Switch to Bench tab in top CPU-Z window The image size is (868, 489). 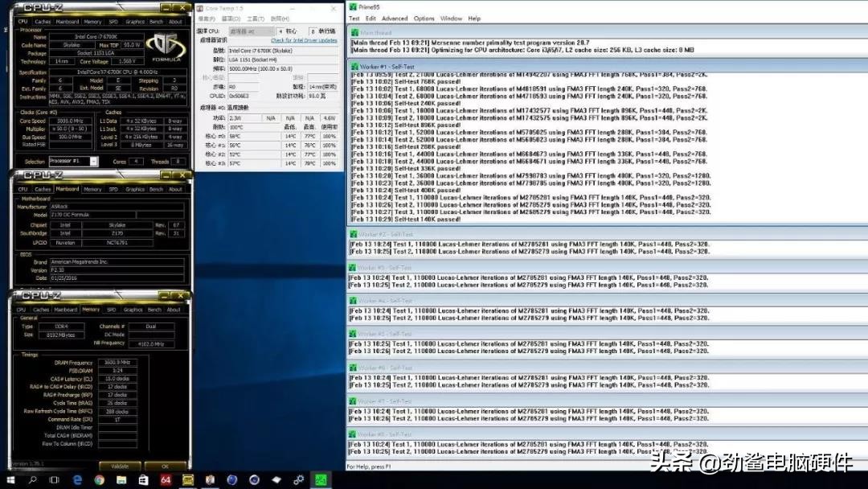pos(157,22)
